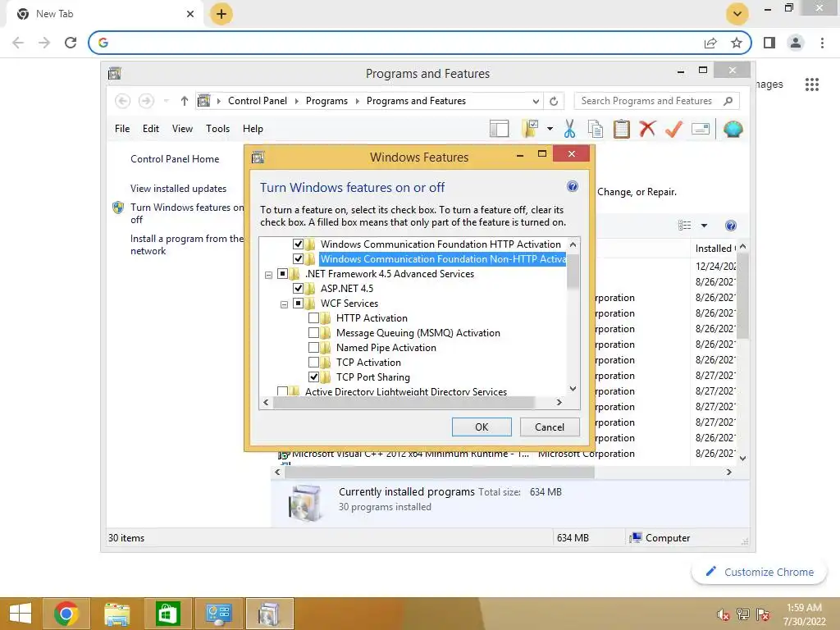The width and height of the screenshot is (840, 630).
Task: Refresh the Programs and Features address bar
Action: pyautogui.click(x=554, y=101)
